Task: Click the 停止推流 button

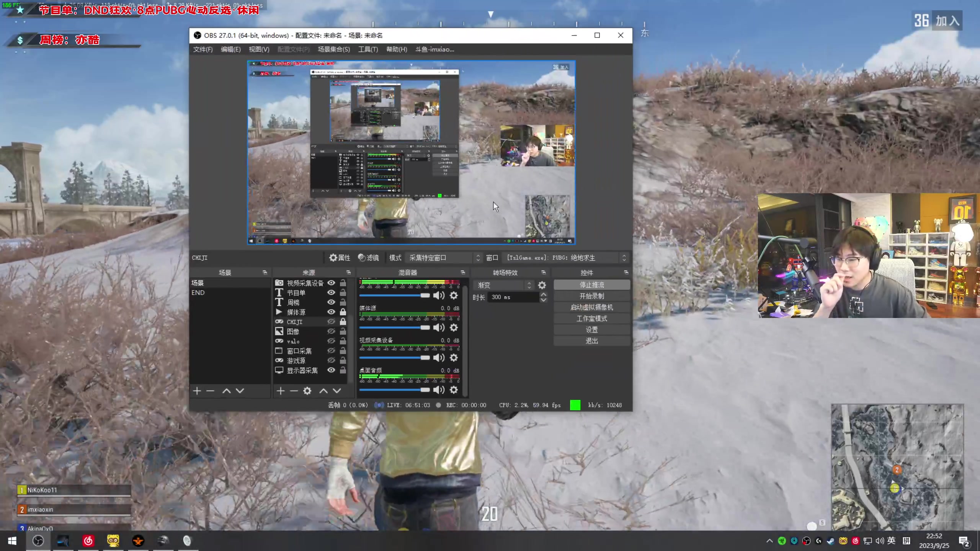Action: 591,285
